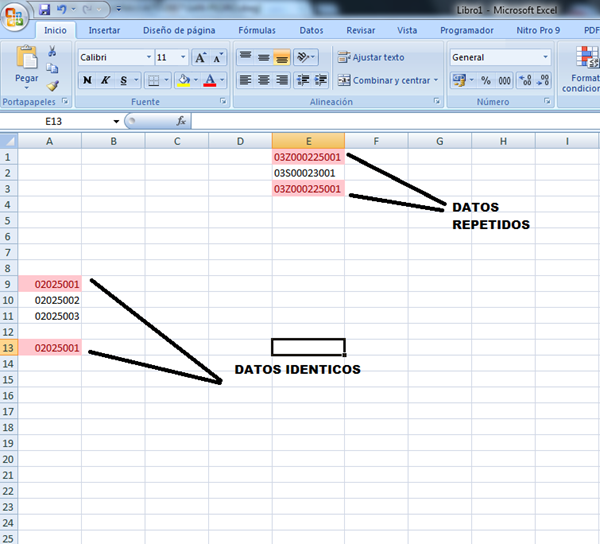Switch to the Revisar tab

(x=361, y=31)
